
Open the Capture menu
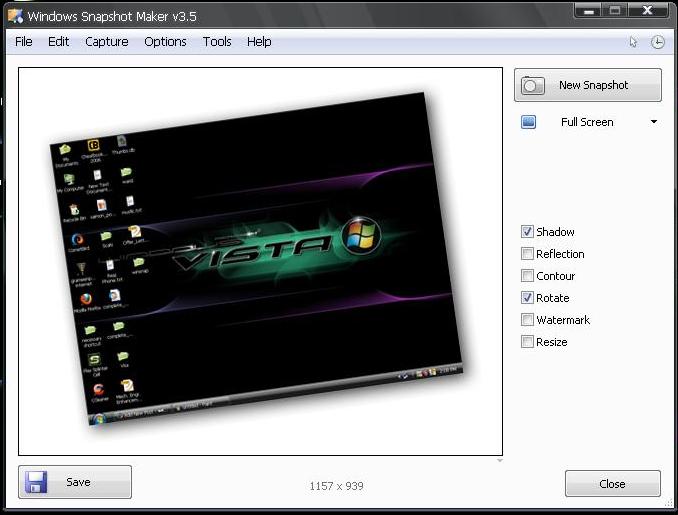(107, 42)
